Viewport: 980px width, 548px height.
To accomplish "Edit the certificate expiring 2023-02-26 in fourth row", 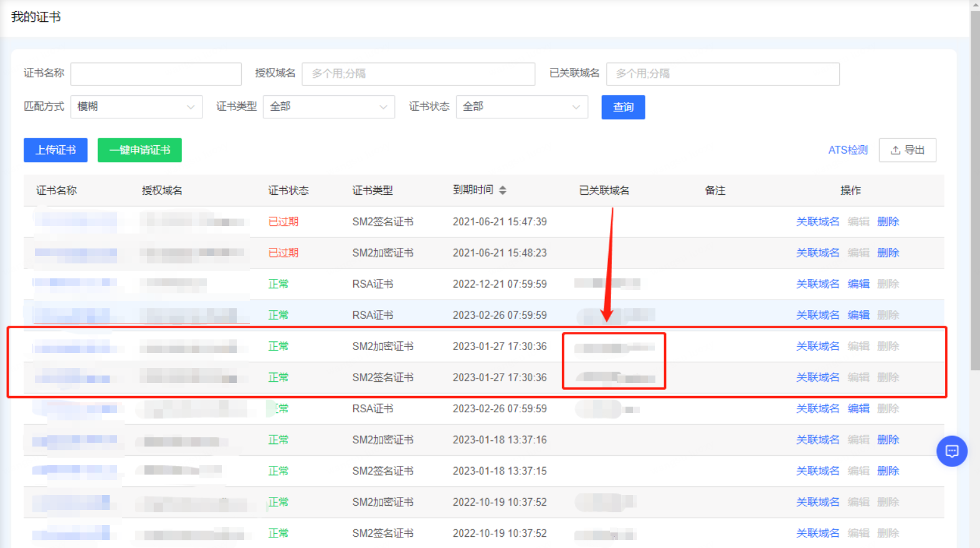I will (859, 315).
